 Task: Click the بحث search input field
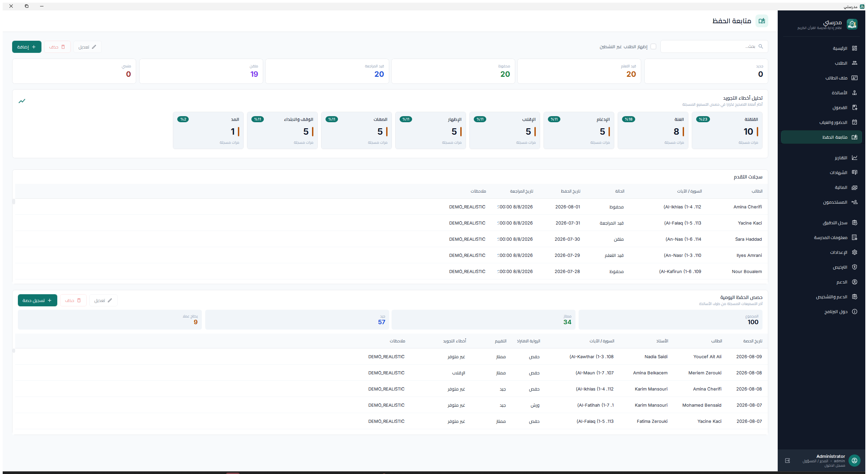point(714,46)
